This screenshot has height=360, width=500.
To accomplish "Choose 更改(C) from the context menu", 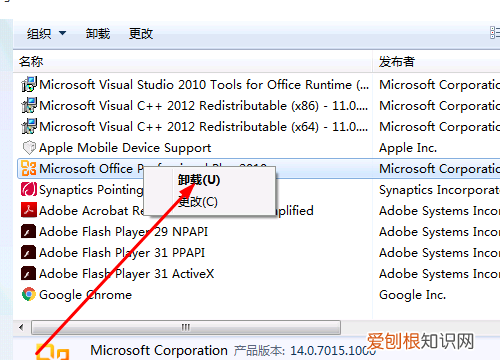I will click(x=198, y=202).
